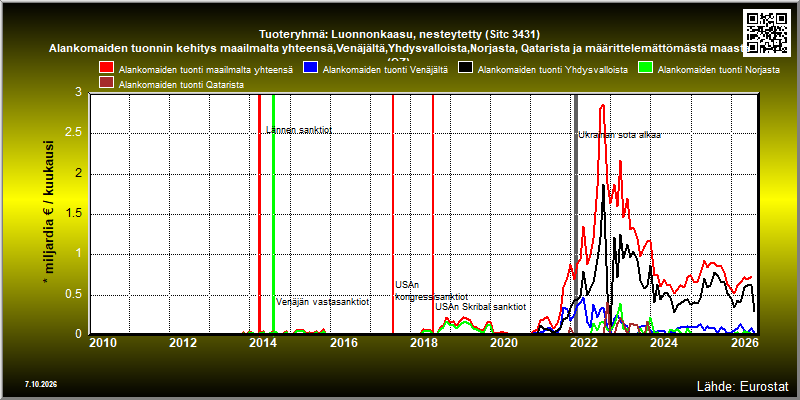Click the 'Ukrainan sota alkaa' annotation
This screenshot has width=800, height=400.
pyautogui.click(x=619, y=136)
